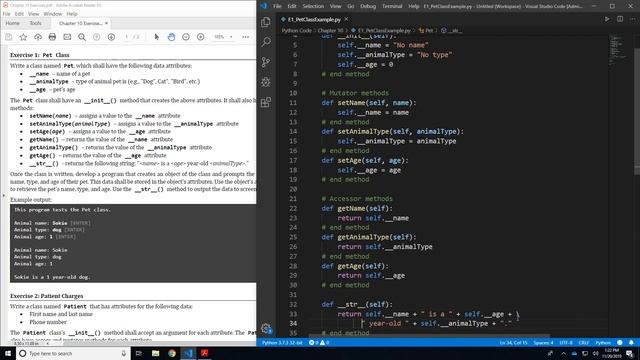Go to next page with down-arrow icon
The height and width of the screenshot is (360, 640).
pos(111,37)
